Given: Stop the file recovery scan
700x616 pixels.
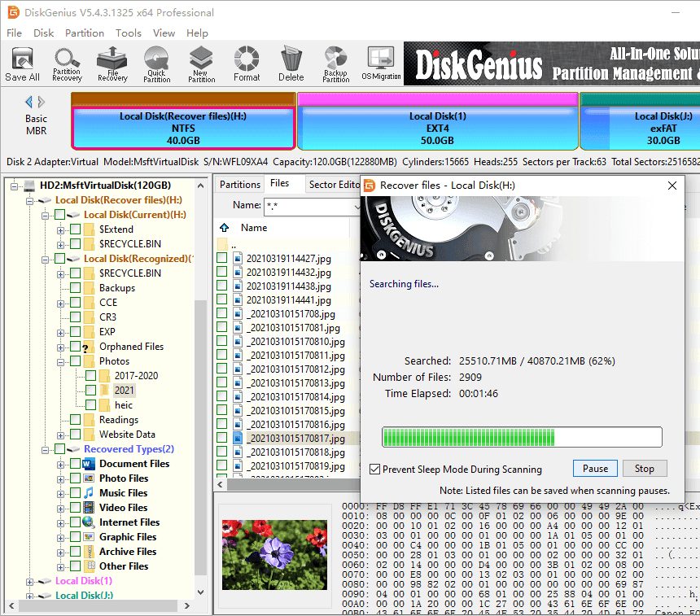Looking at the screenshot, I should point(645,468).
